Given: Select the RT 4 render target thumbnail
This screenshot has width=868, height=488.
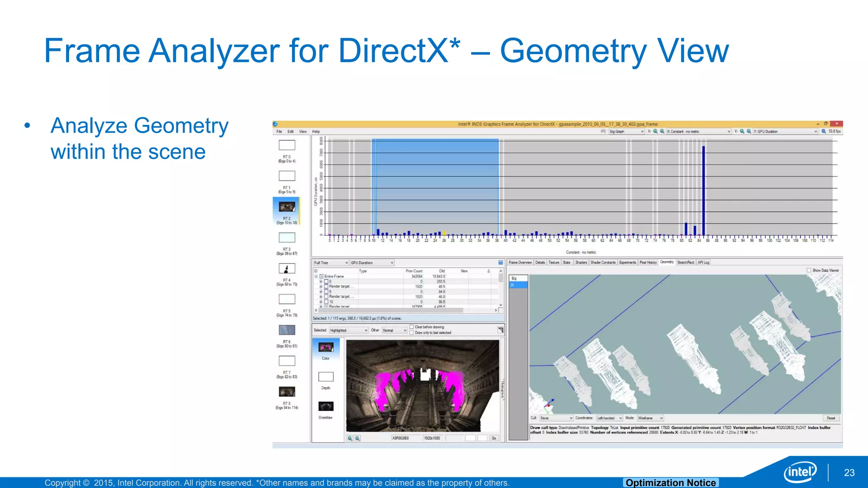Looking at the screenshot, I should click(x=287, y=268).
